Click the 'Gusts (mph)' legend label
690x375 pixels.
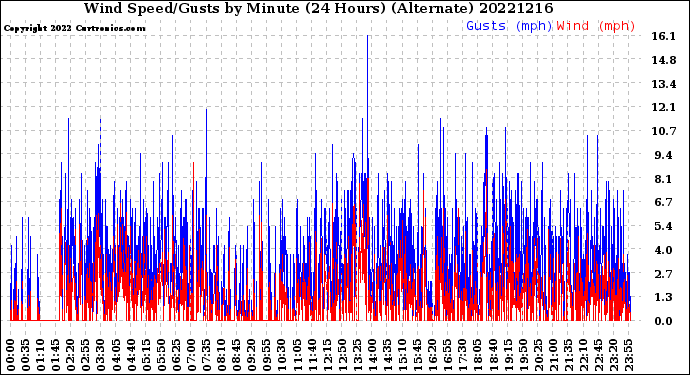pyautogui.click(x=509, y=26)
